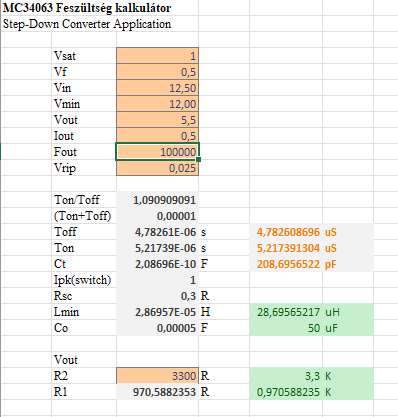Screen dimensions: 398x417
Task: Select the Vin value 12,50
Action: click(x=157, y=88)
